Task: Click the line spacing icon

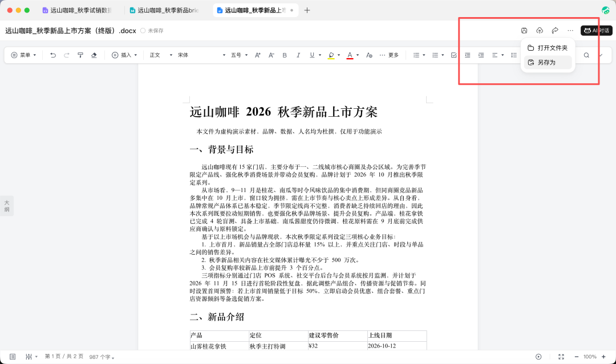Action: [x=514, y=55]
